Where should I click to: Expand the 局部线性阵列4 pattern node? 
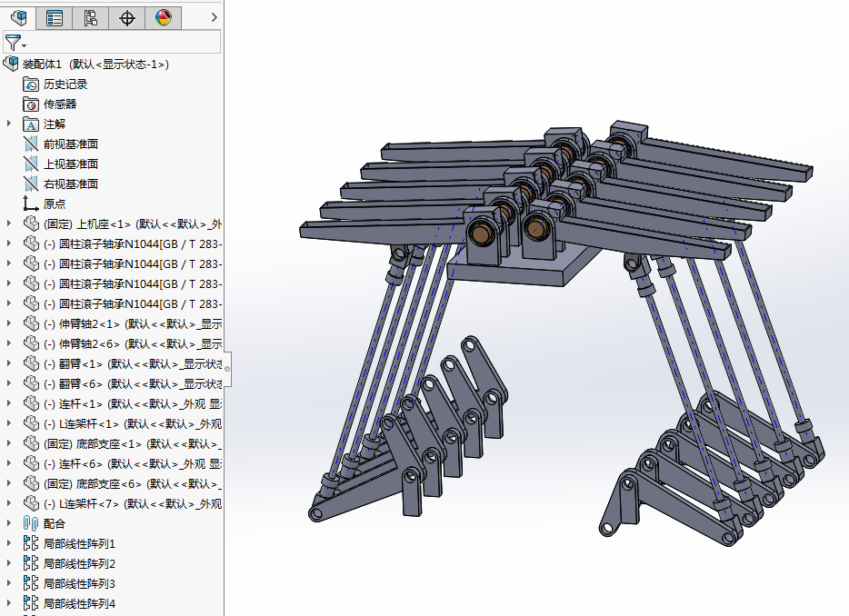[x=9, y=603]
